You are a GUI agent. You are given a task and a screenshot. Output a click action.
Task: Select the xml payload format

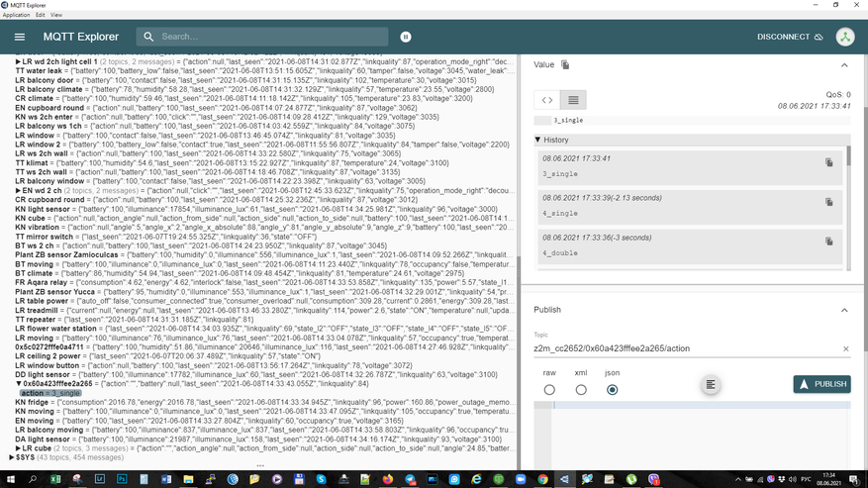(581, 390)
